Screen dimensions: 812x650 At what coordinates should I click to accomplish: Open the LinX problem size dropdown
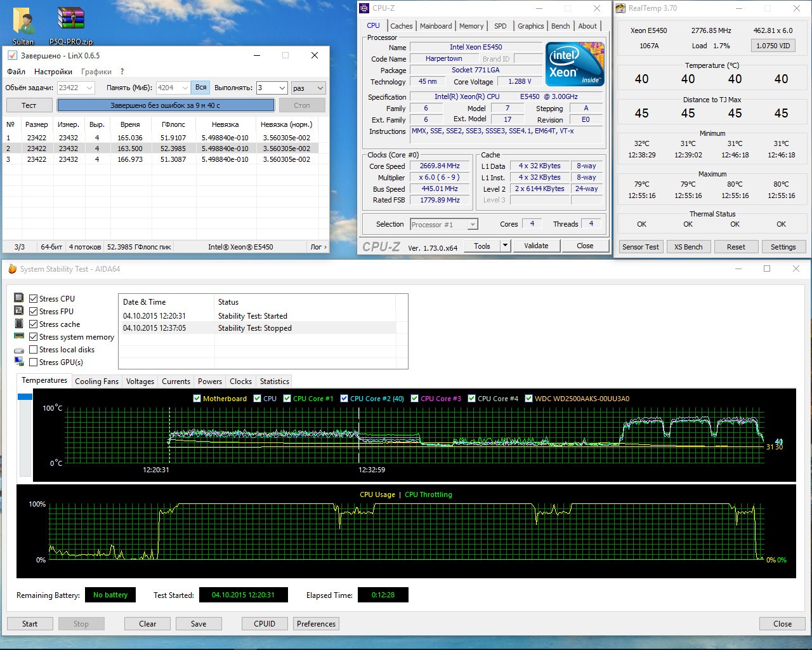coord(89,88)
